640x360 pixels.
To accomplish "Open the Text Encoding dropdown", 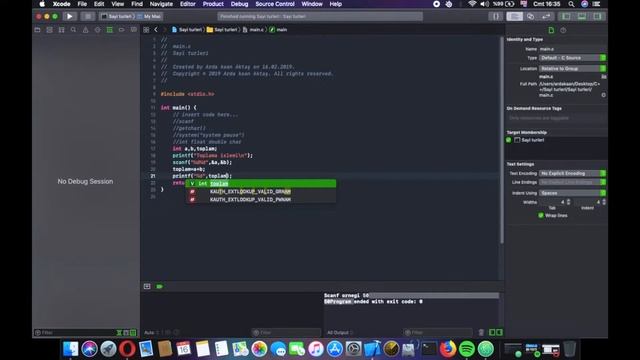I will click(x=572, y=173).
